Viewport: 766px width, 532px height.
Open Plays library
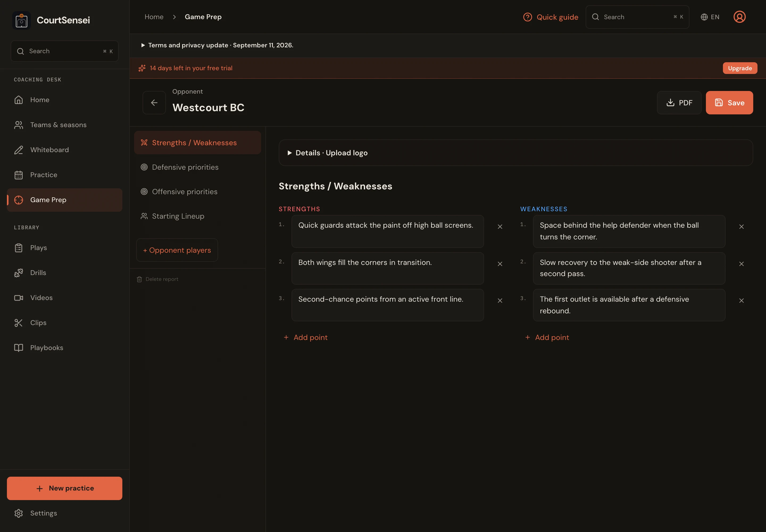point(64,248)
